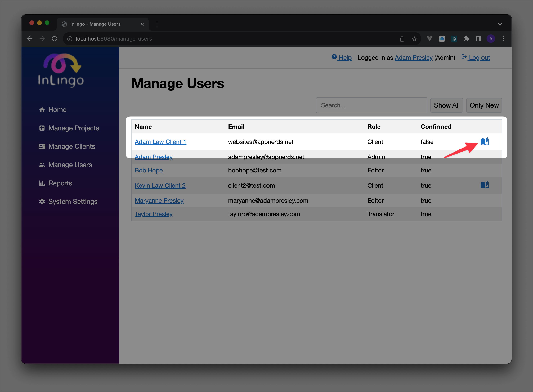Image resolution: width=533 pixels, height=392 pixels.
Task: Toggle the browser side panel icon
Action: coord(478,38)
